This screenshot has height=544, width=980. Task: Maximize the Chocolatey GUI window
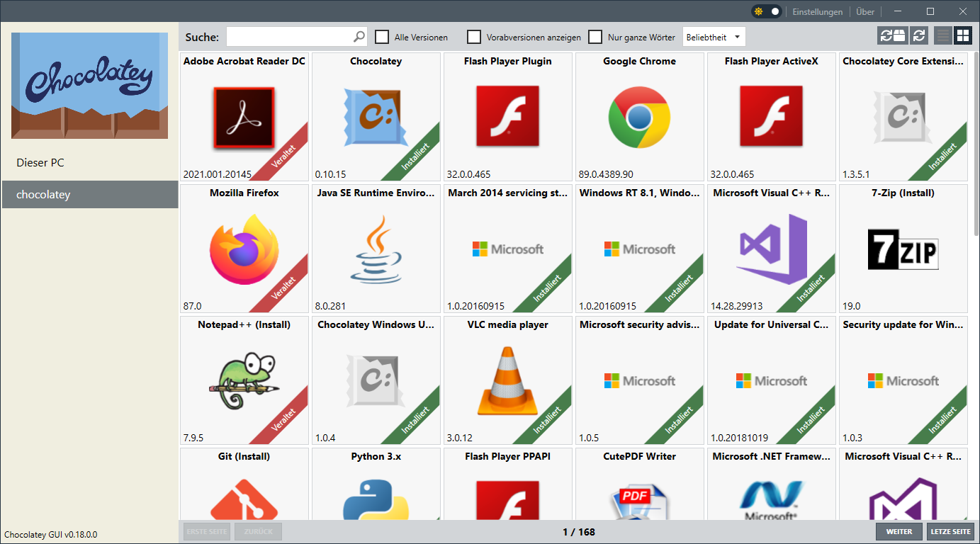[930, 11]
